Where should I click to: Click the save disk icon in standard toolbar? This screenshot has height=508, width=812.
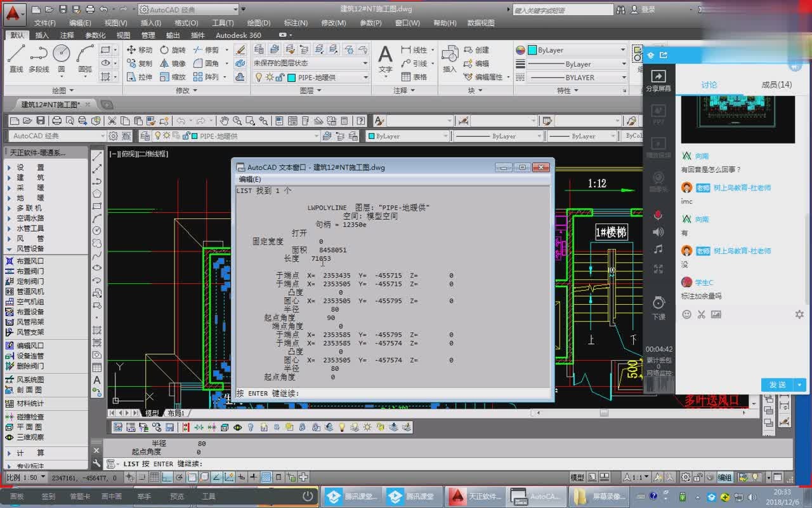40,121
